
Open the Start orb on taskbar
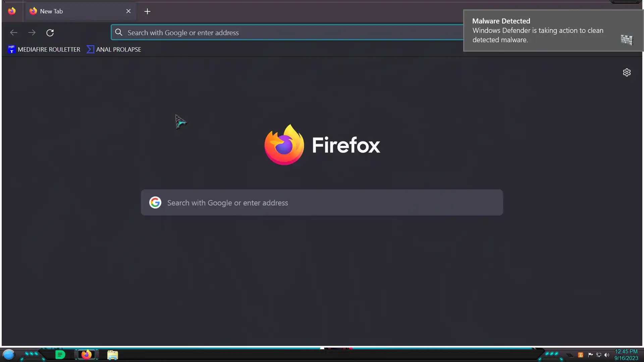pos(9,354)
